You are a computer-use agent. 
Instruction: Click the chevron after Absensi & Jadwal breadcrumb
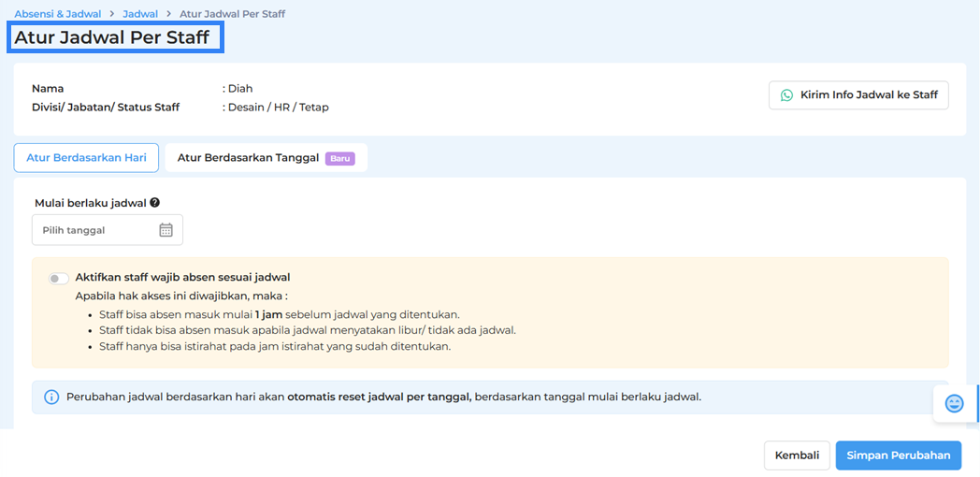110,15
